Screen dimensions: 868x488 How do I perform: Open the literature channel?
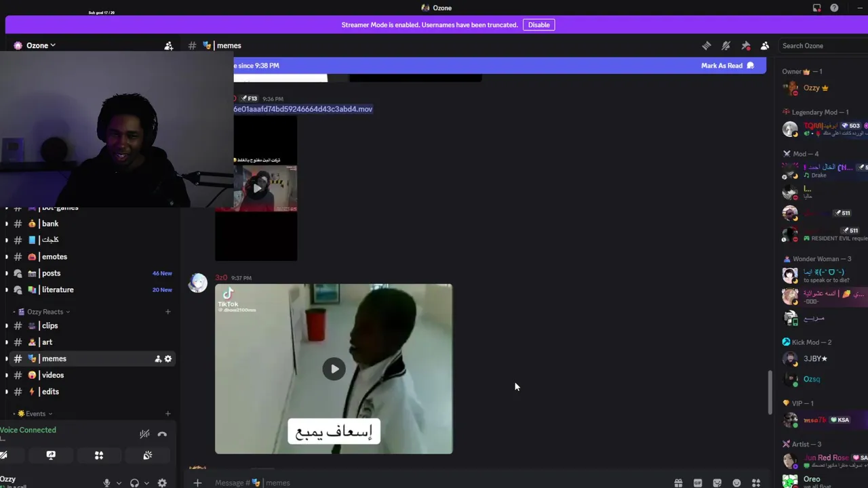pos(58,289)
